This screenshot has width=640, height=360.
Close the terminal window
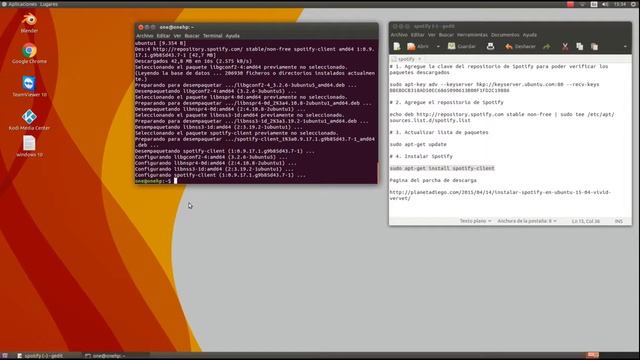[x=141, y=27]
